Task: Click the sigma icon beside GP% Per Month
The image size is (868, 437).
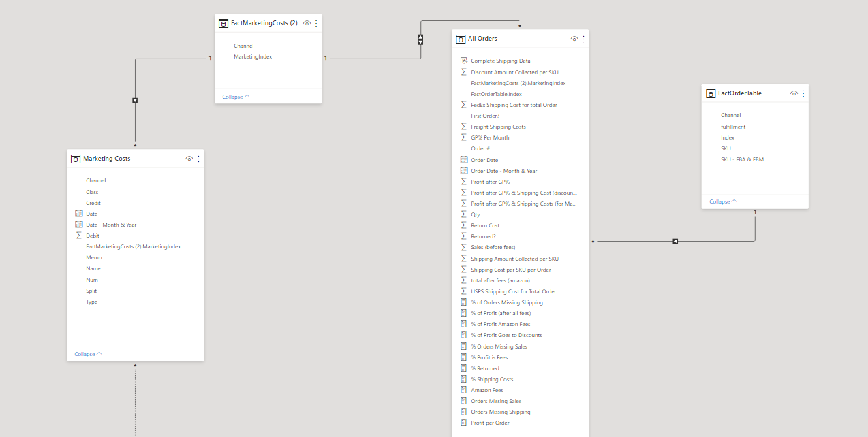Action: [464, 137]
